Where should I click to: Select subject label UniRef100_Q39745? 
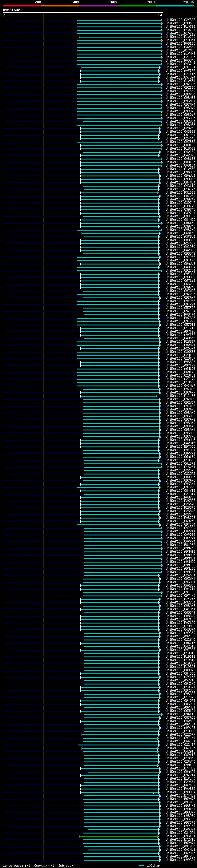click(x=180, y=210)
